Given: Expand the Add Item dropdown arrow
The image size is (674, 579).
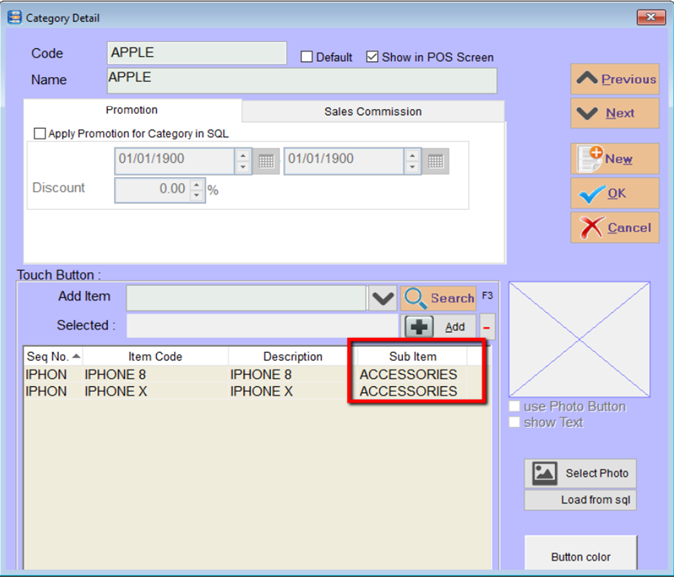Looking at the screenshot, I should pyautogui.click(x=382, y=298).
